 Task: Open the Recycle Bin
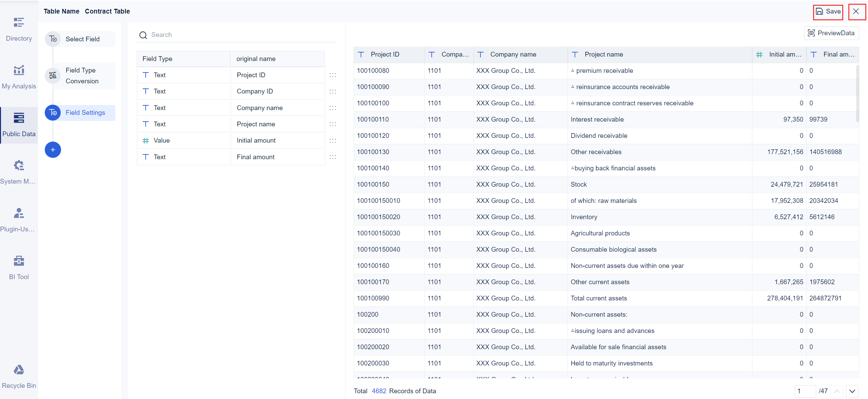(x=19, y=376)
